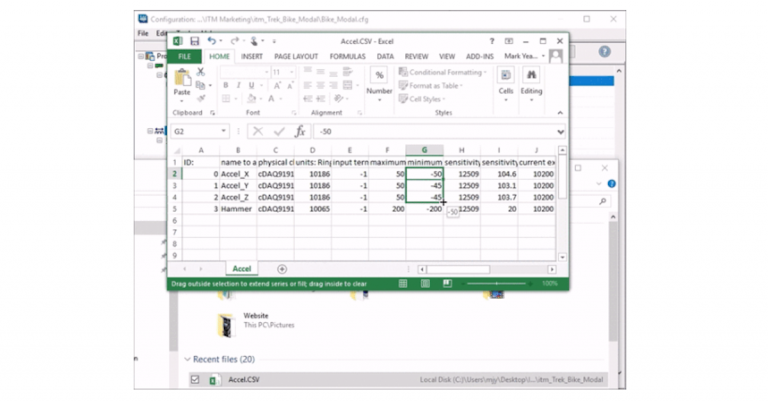The image size is (768, 402).
Task: Click the Redo arrow icon in Excel
Action: [235, 41]
